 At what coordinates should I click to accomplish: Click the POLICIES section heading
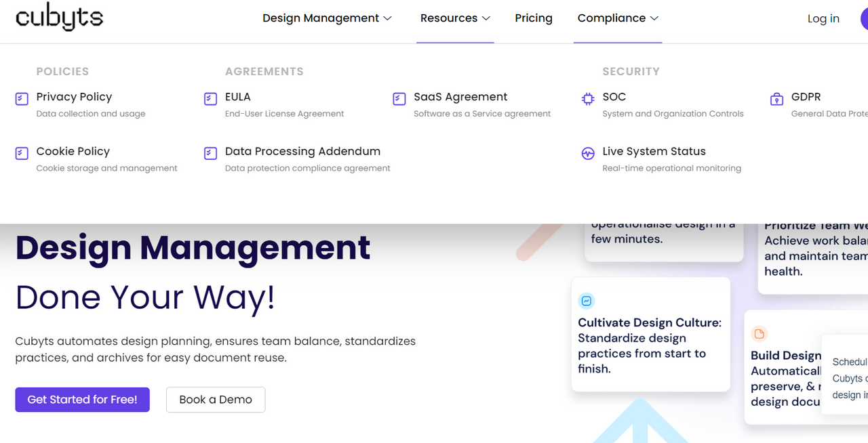62,71
